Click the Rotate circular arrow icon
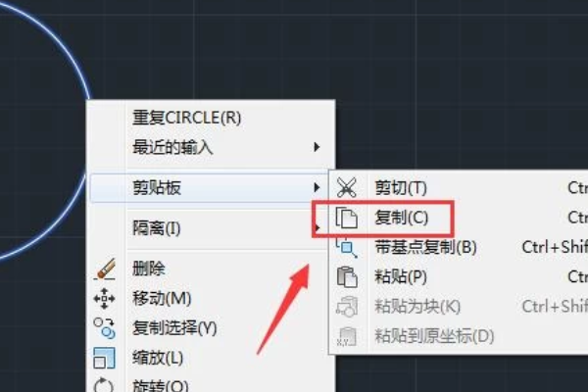This screenshot has height=392, width=588. point(104,384)
